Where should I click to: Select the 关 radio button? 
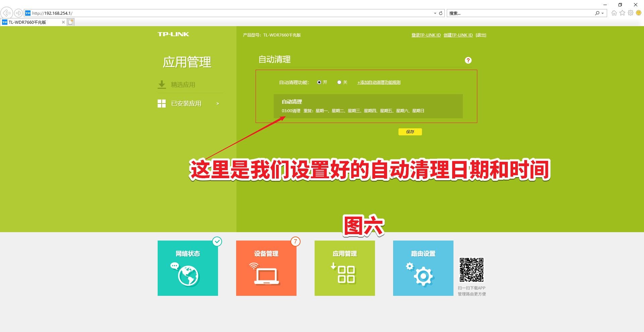pos(339,82)
